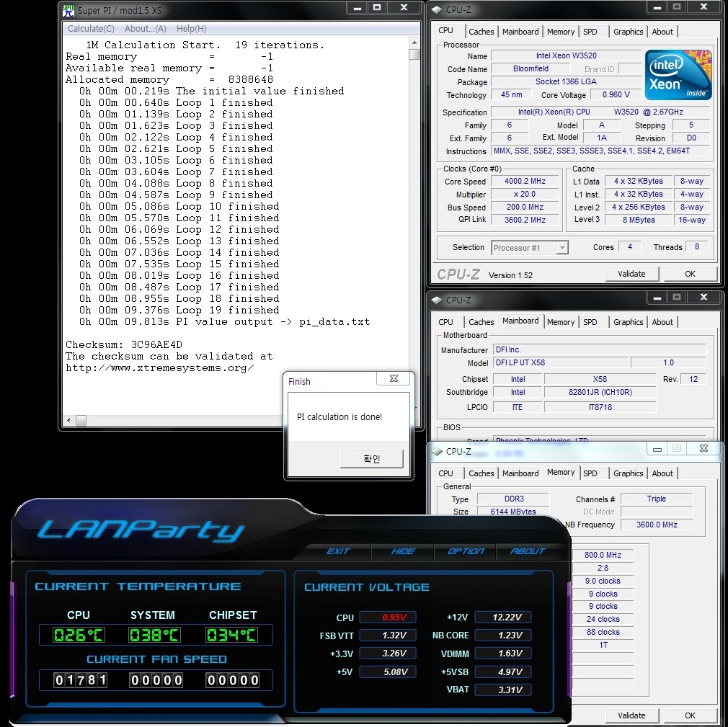Image resolution: width=728 pixels, height=727 pixels.
Task: Click the top CPU-Z window title icon
Action: pyautogui.click(x=436, y=10)
